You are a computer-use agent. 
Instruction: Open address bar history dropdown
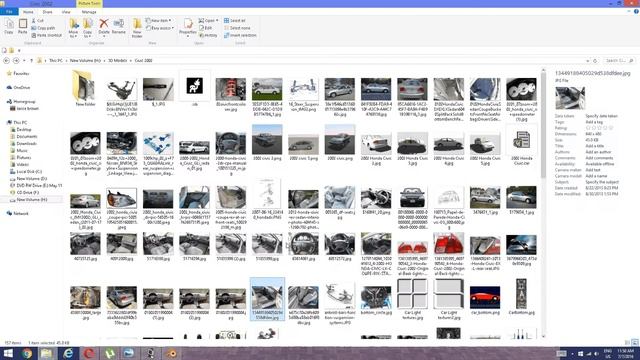(x=588, y=60)
